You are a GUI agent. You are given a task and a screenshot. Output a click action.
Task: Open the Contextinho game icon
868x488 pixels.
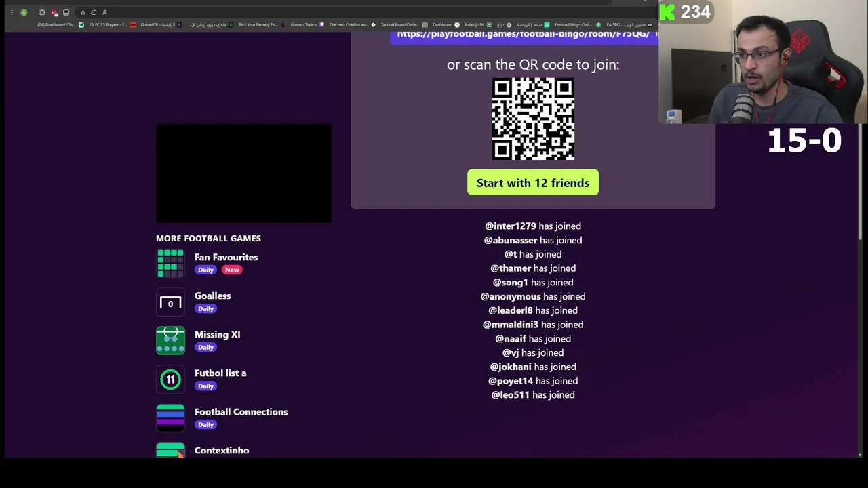point(170,450)
